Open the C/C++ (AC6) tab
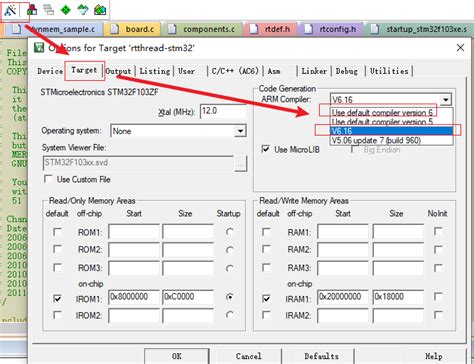Image resolution: width=474 pixels, height=364 pixels. click(x=235, y=71)
